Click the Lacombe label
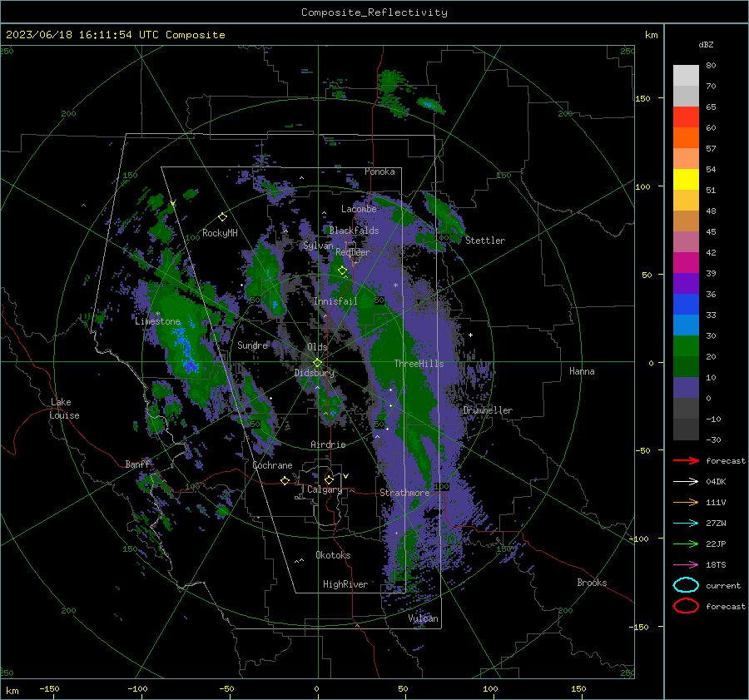 coord(359,209)
